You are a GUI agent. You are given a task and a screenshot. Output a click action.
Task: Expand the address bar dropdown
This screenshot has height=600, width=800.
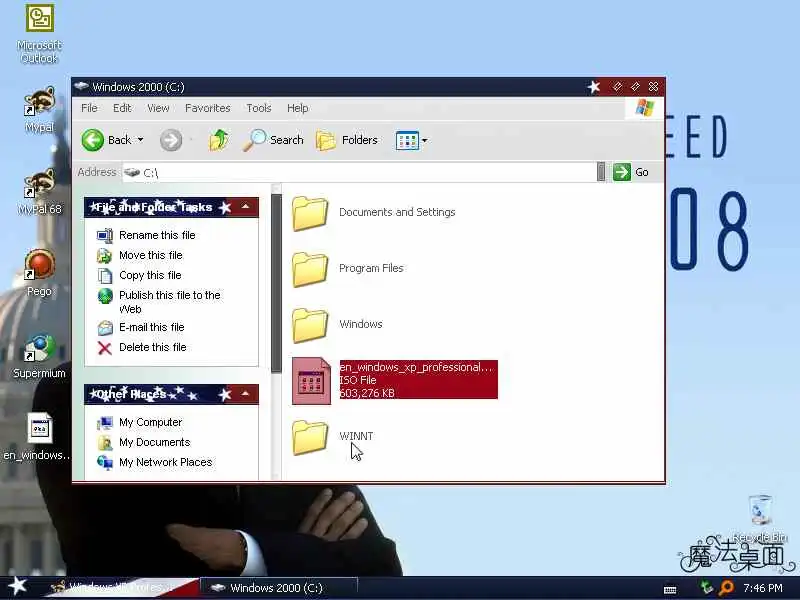tap(601, 172)
